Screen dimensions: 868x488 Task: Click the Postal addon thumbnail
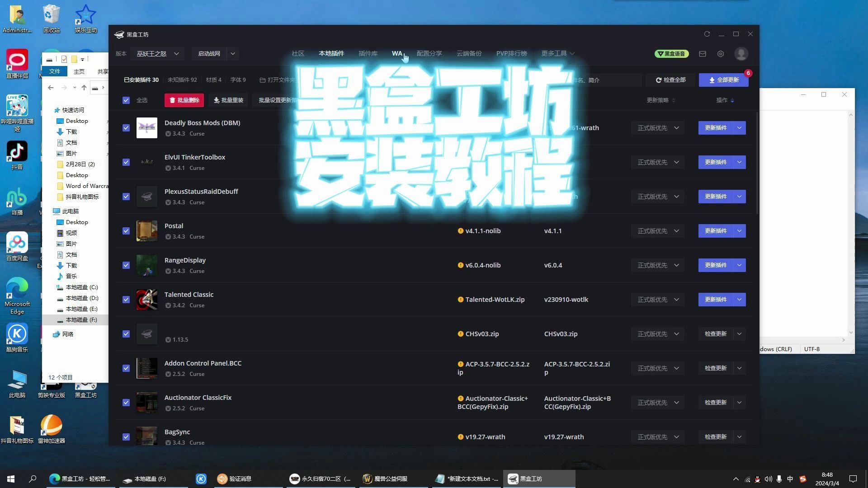147,231
